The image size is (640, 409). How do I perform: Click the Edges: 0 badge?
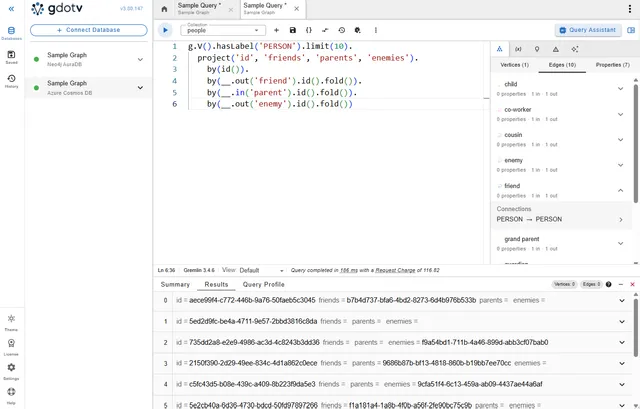click(x=591, y=284)
